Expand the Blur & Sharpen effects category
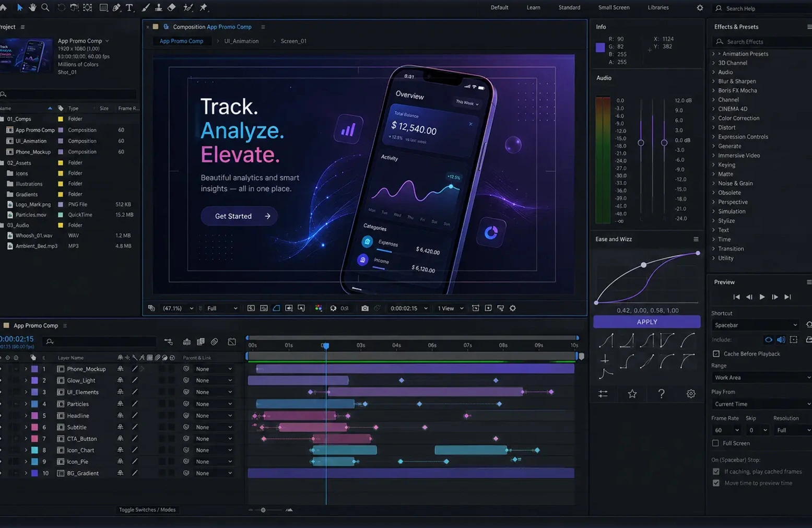 point(713,81)
